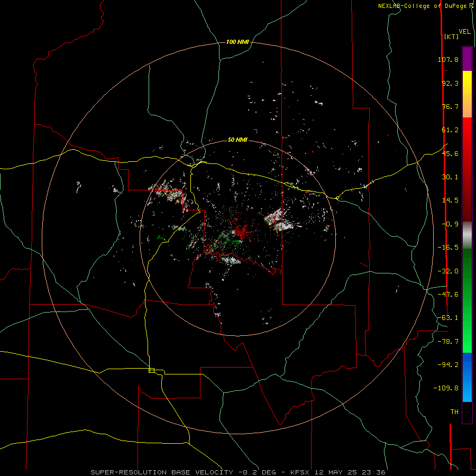Click the 92.3 legend value

pyautogui.click(x=450, y=83)
